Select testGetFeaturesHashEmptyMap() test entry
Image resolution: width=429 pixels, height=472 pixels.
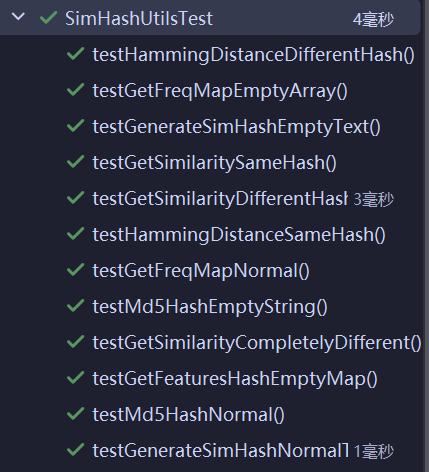click(235, 379)
